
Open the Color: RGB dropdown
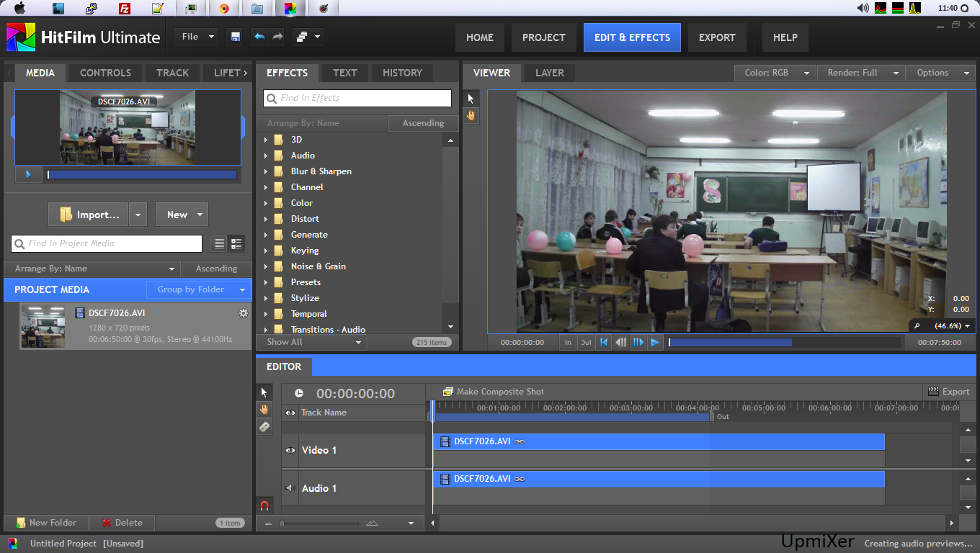[775, 73]
